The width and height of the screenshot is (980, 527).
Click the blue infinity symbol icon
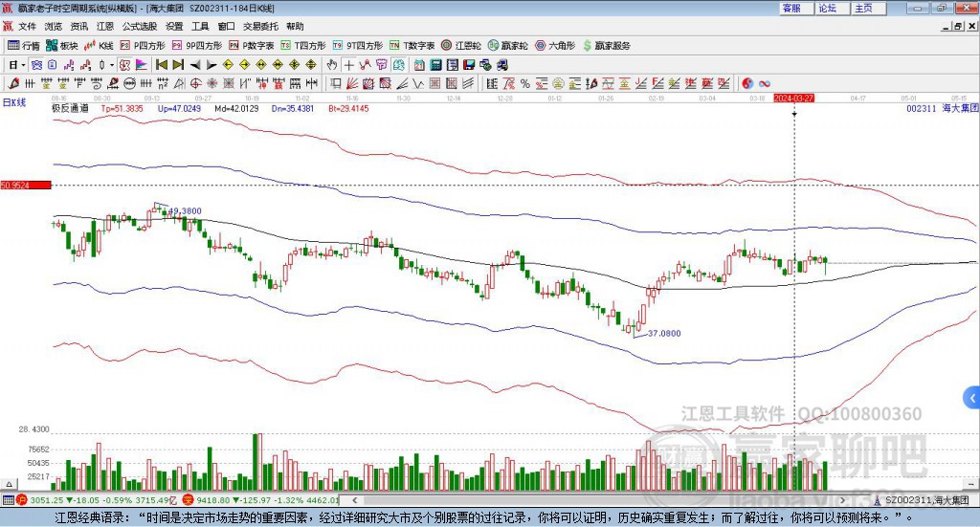[765, 83]
